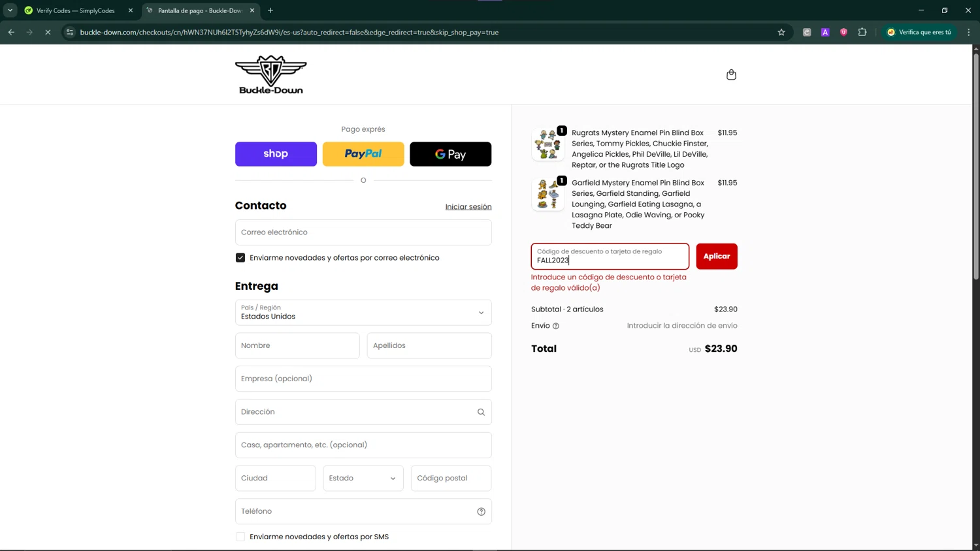Click the browser address bar URL
Viewport: 980px width, 551px height.
pyautogui.click(x=289, y=32)
